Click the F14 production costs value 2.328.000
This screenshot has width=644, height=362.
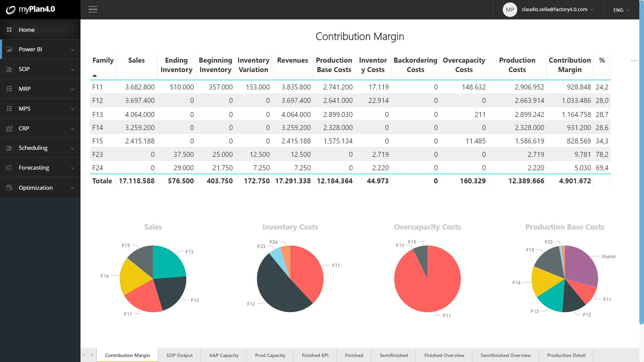[529, 128]
